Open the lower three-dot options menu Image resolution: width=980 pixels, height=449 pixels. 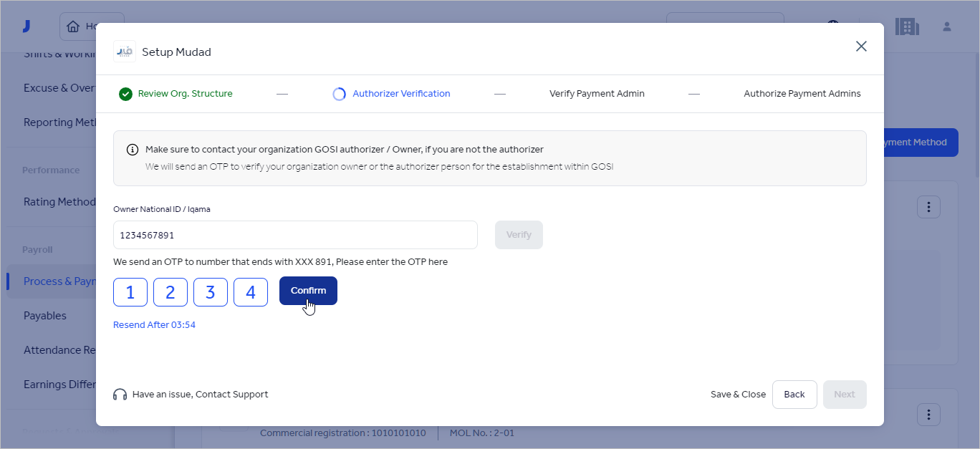click(928, 414)
